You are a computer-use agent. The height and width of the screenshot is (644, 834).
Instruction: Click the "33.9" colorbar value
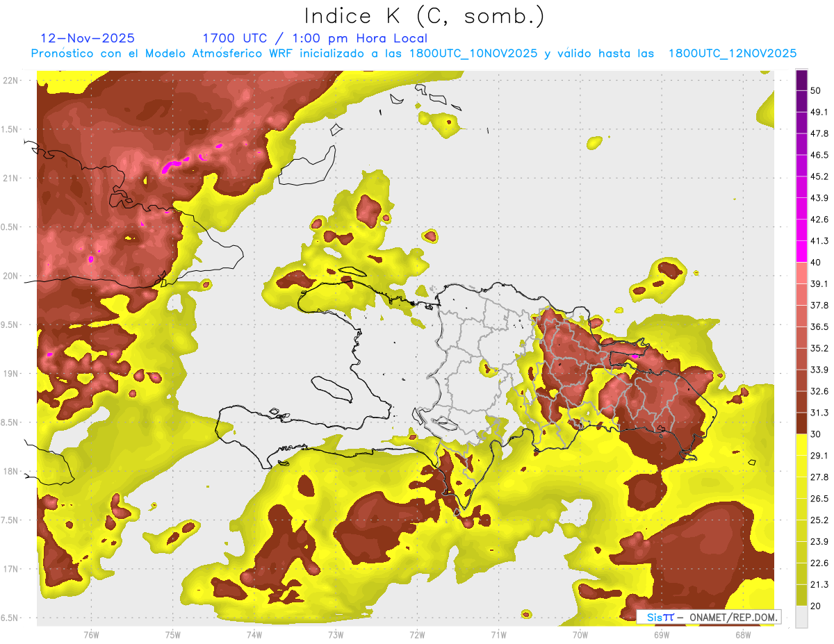[x=819, y=370]
